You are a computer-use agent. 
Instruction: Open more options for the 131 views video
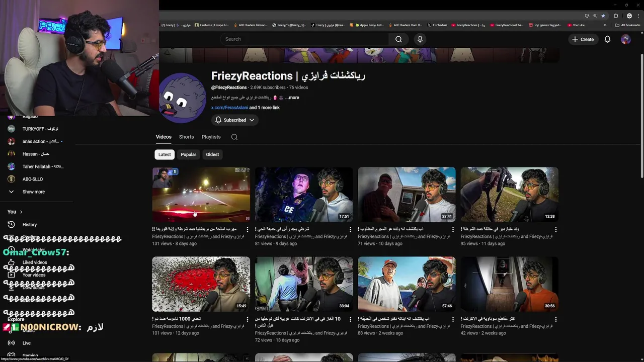point(248,230)
